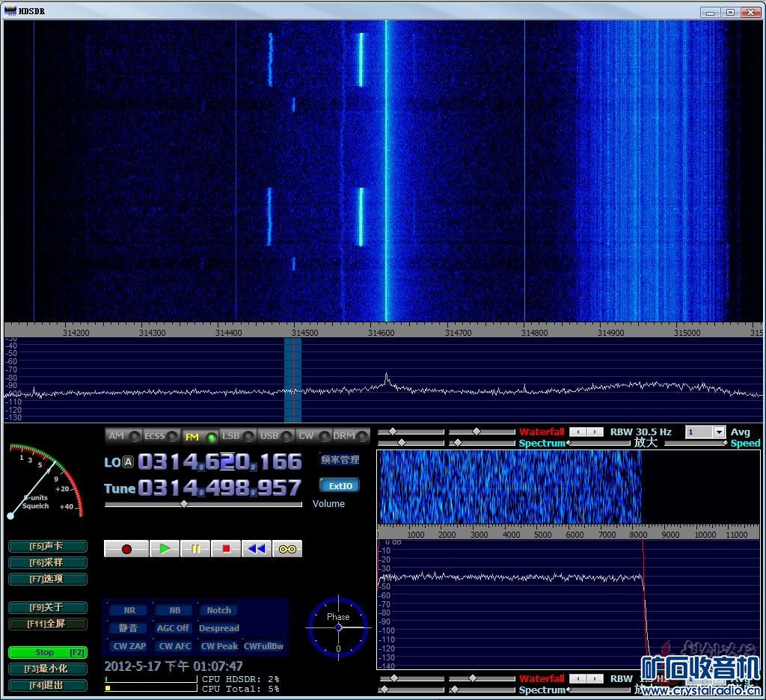Pause playback with the yellow pause button
The width and height of the screenshot is (766, 700).
click(195, 549)
